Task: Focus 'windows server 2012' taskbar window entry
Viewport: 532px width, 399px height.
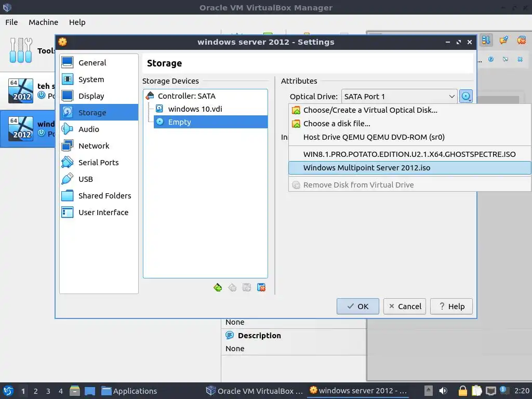Action: pyautogui.click(x=358, y=391)
